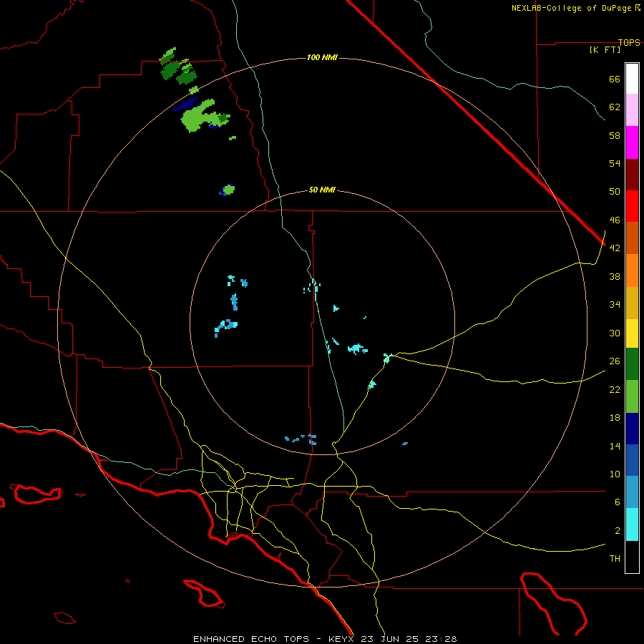Click the navy blue legend swatch
Screen dimensions: 644x644
pos(632,429)
